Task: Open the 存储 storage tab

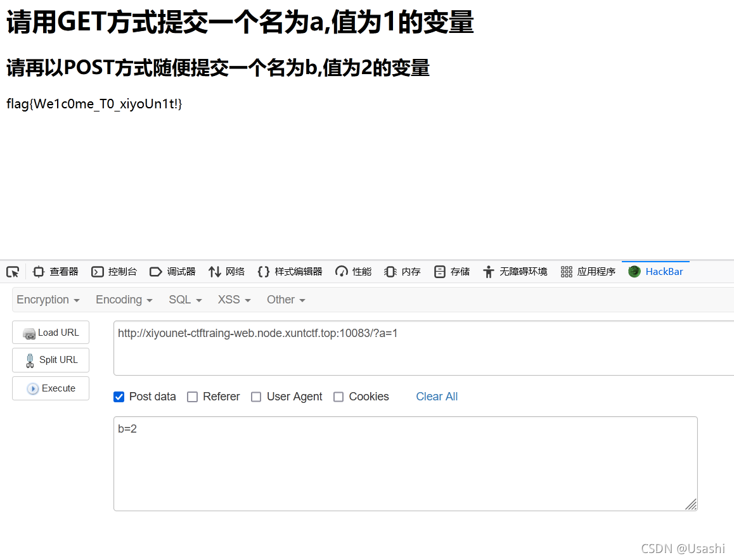Action: point(452,272)
